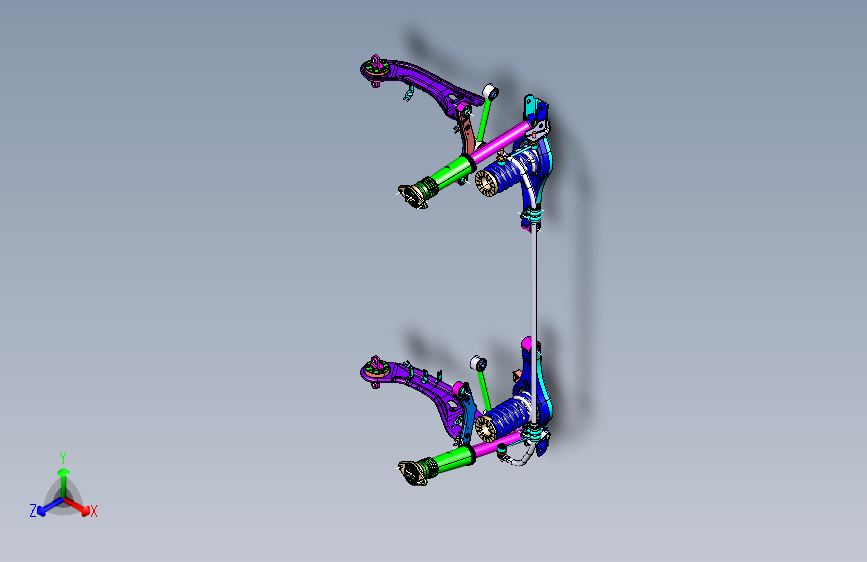Select the lower magenta shock rod
Viewport: 867px width, 562px height.
(498, 445)
